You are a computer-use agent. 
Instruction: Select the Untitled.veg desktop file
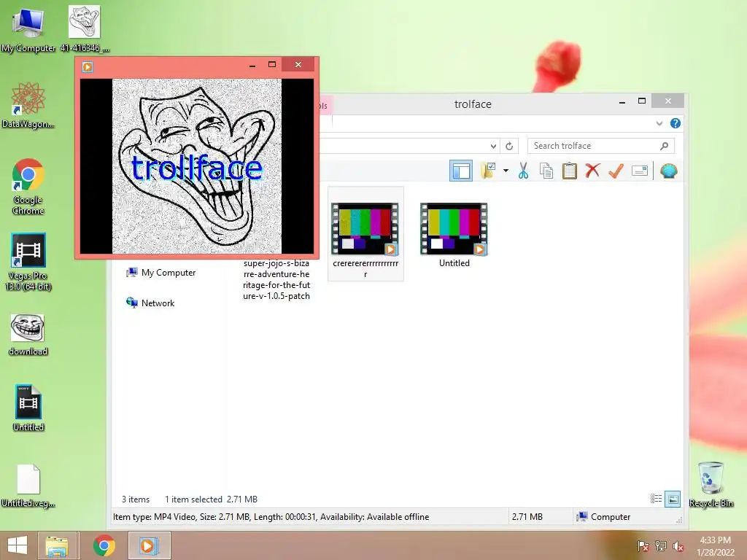[28, 486]
